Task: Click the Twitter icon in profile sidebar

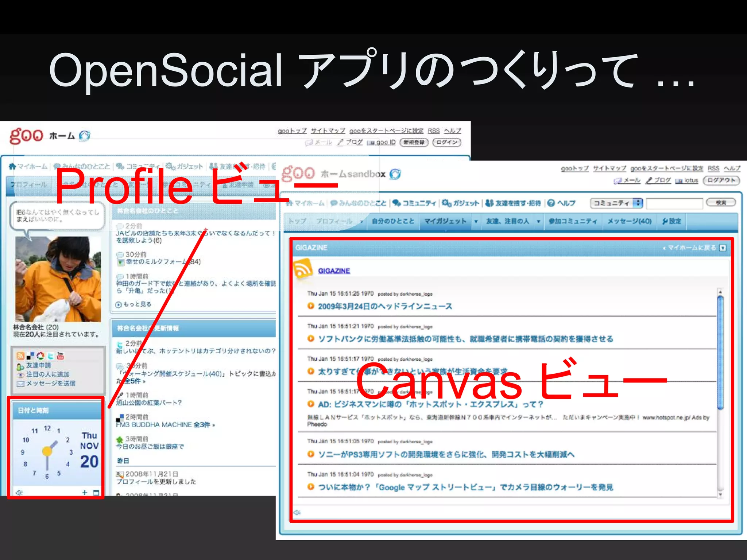Action: [x=51, y=355]
